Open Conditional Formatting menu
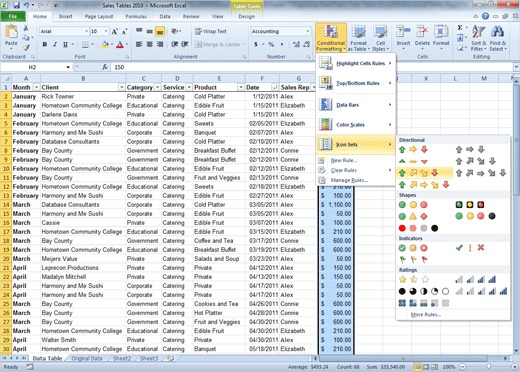Image resolution: width=520 pixels, height=372 pixels. click(x=331, y=38)
